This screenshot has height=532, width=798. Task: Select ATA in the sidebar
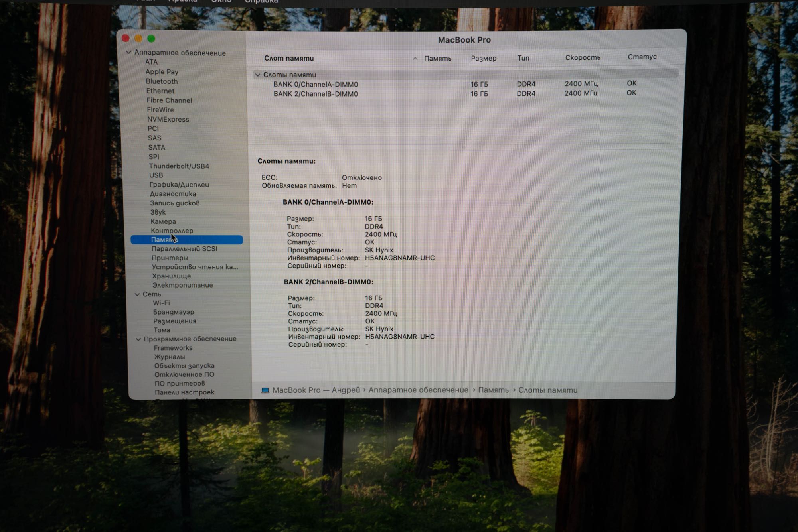[151, 62]
